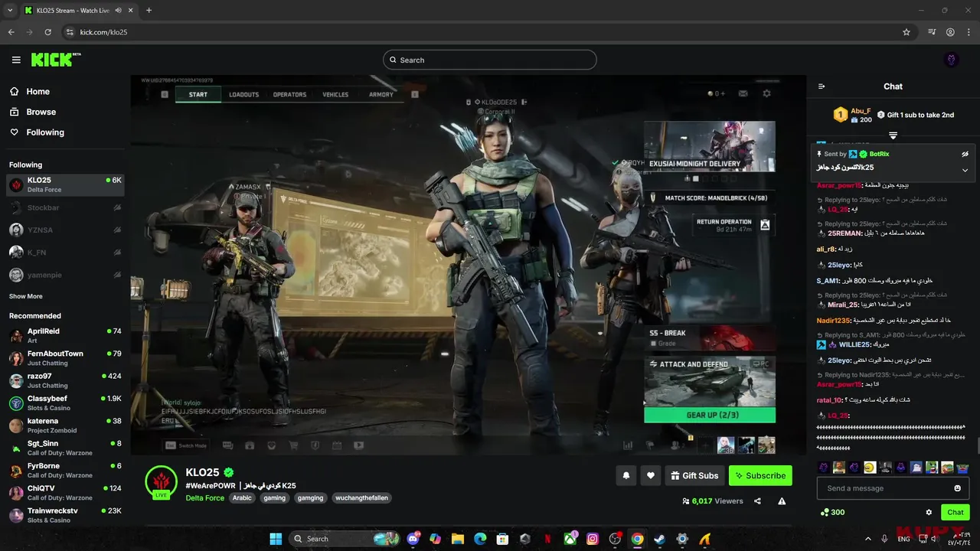Screen dimensions: 980x551
Task: Open FernAboutTown recommended channel
Action: coord(65,358)
